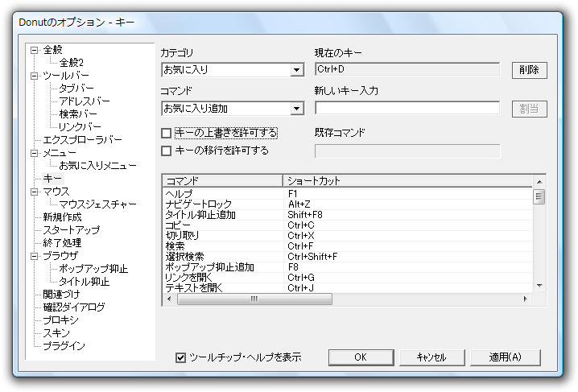
Task: Select the 切り取り row
Action: tap(348, 236)
